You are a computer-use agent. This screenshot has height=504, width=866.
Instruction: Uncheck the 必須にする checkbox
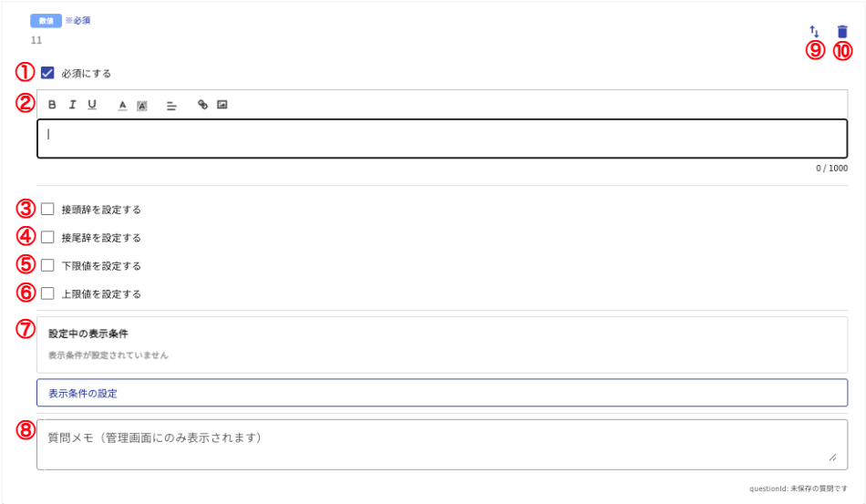pyautogui.click(x=47, y=73)
